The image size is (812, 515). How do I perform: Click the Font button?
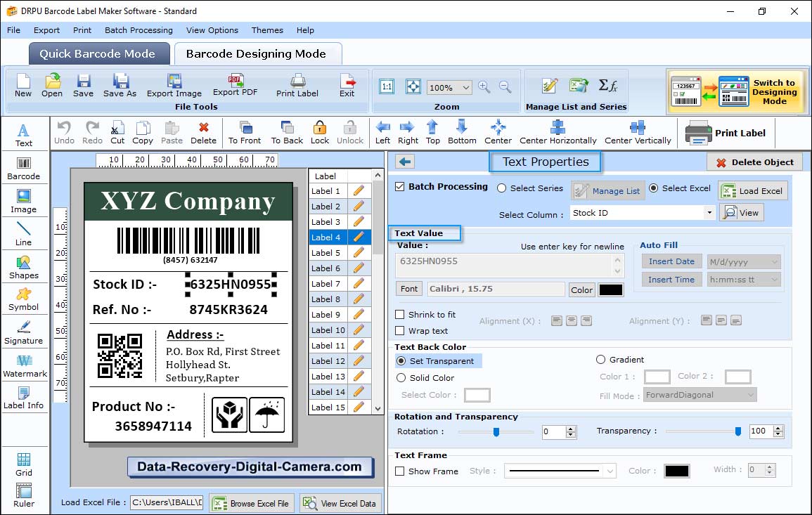[x=409, y=289]
